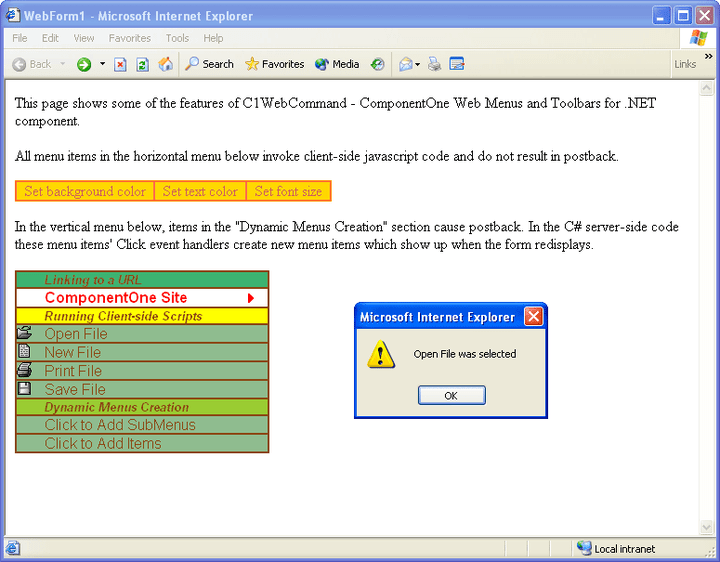Image resolution: width=720 pixels, height=562 pixels.
Task: Click the vertical scrollbar up arrow
Action: click(x=706, y=88)
